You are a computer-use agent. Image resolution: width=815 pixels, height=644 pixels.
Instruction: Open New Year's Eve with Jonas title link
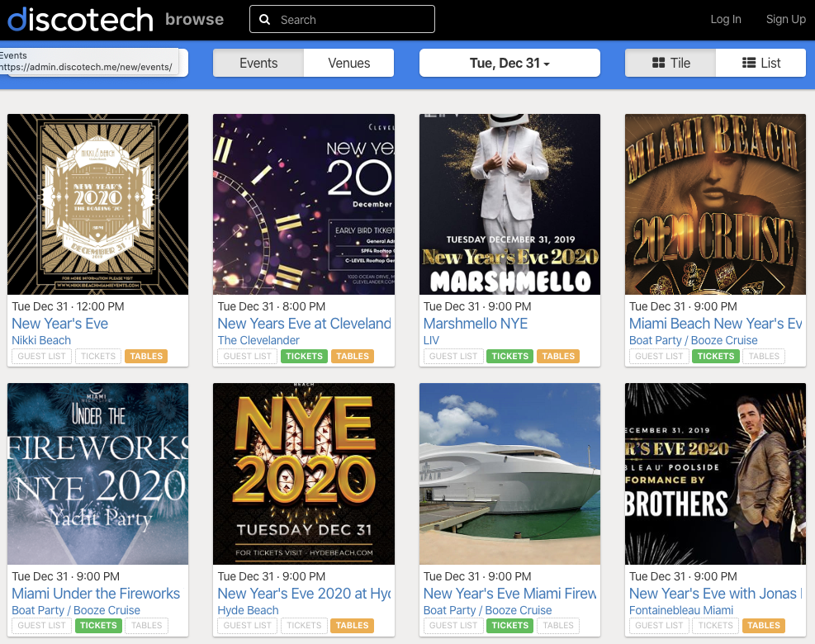[715, 593]
